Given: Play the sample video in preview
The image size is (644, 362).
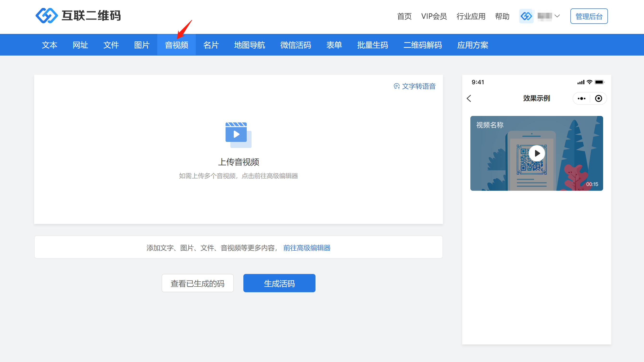Looking at the screenshot, I should tap(537, 153).
